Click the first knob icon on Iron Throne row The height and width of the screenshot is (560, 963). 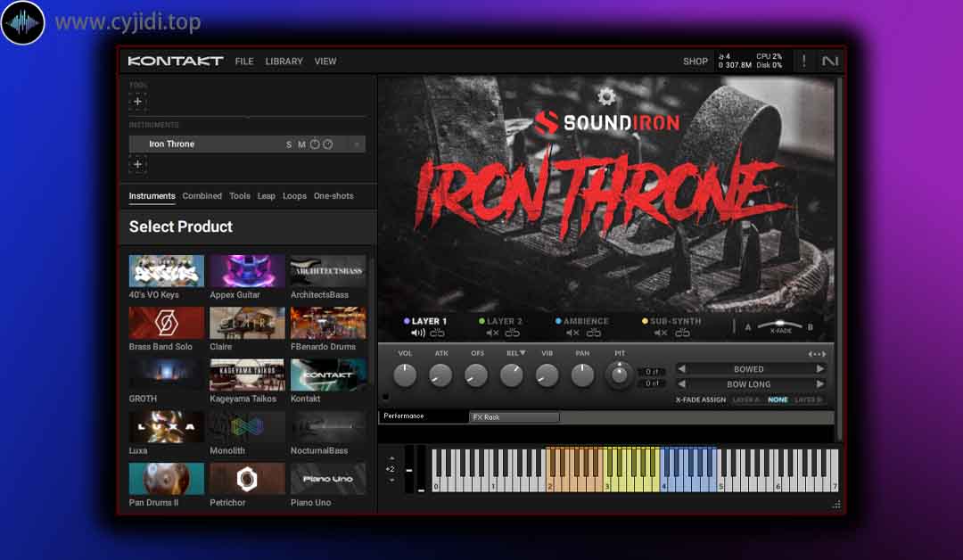(315, 144)
